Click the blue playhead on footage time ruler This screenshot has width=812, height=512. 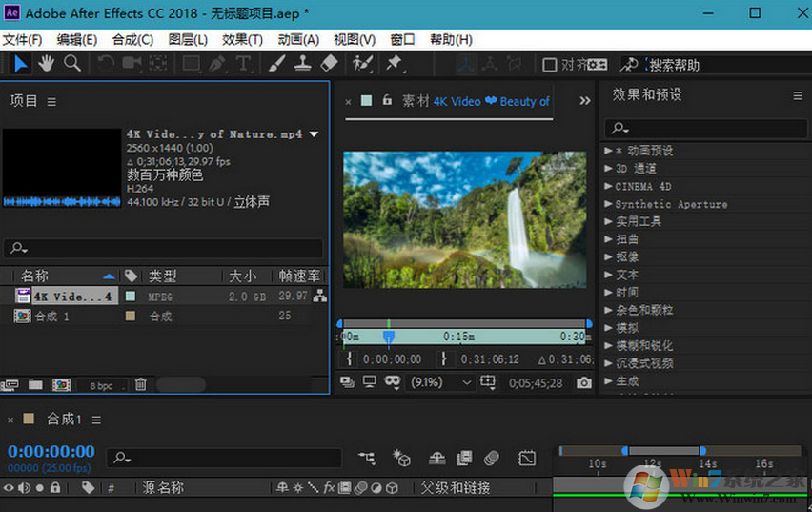coord(389,337)
